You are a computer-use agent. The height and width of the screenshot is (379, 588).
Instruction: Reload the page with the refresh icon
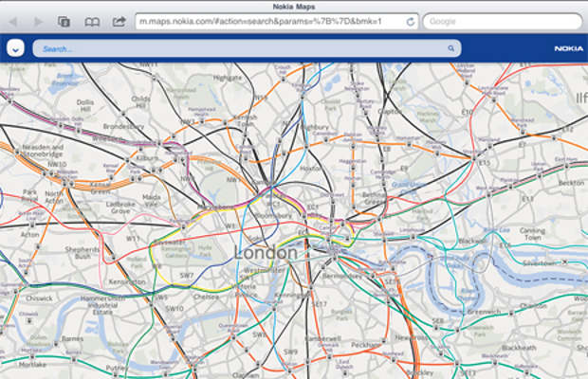coord(411,22)
